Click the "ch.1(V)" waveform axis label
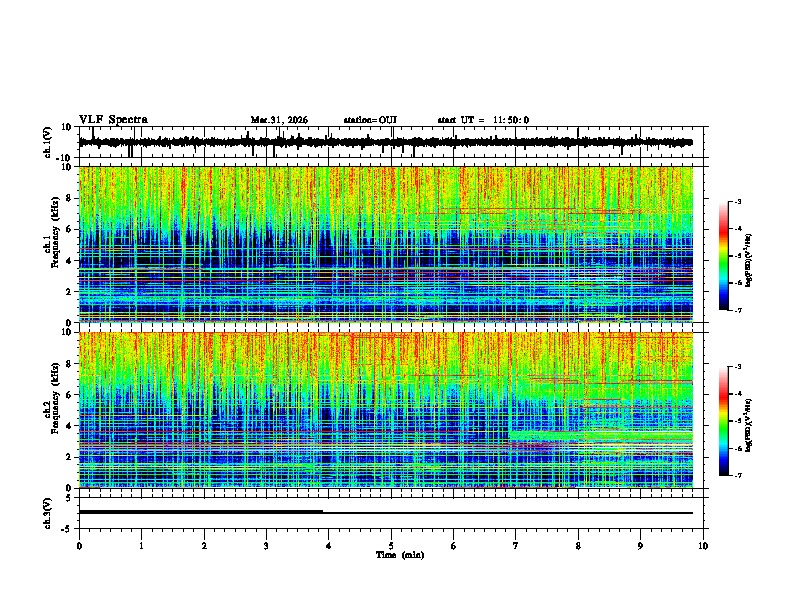 tap(48, 142)
